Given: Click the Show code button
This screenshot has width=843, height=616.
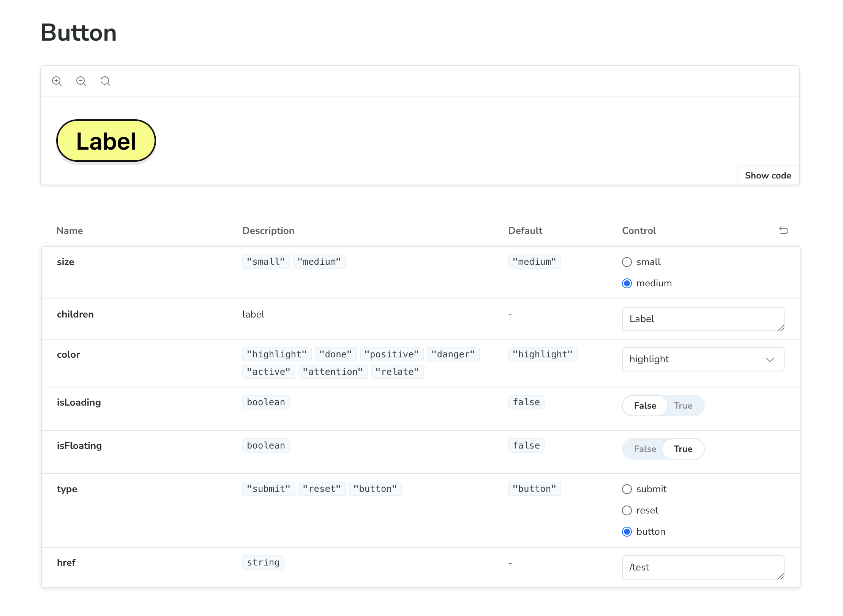Looking at the screenshot, I should tap(768, 175).
